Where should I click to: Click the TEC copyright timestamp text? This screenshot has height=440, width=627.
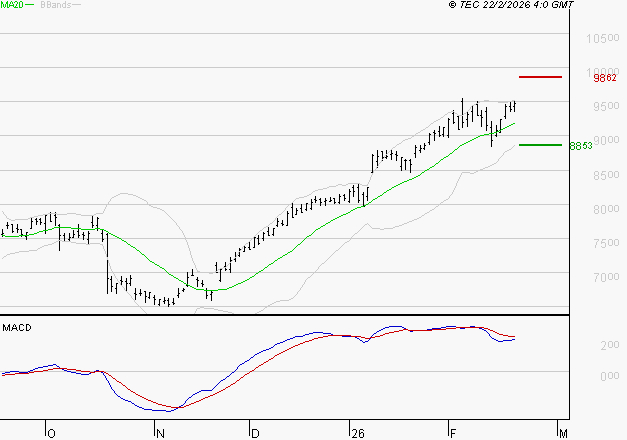[x=511, y=5]
